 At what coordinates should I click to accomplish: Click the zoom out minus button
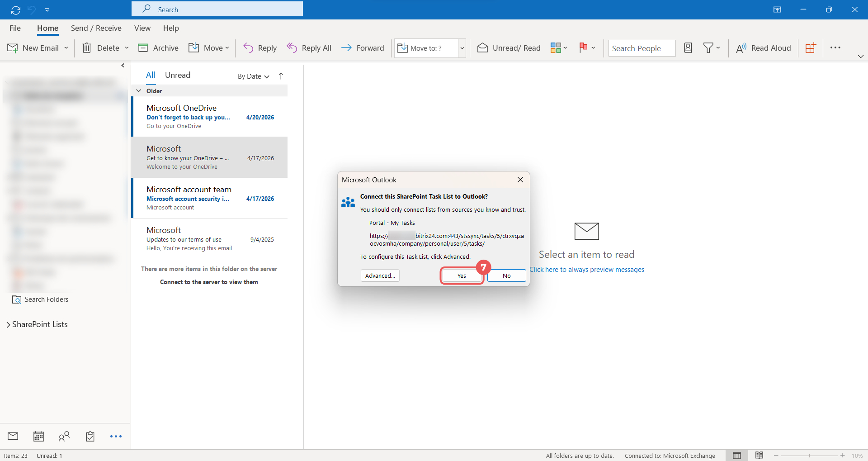776,456
